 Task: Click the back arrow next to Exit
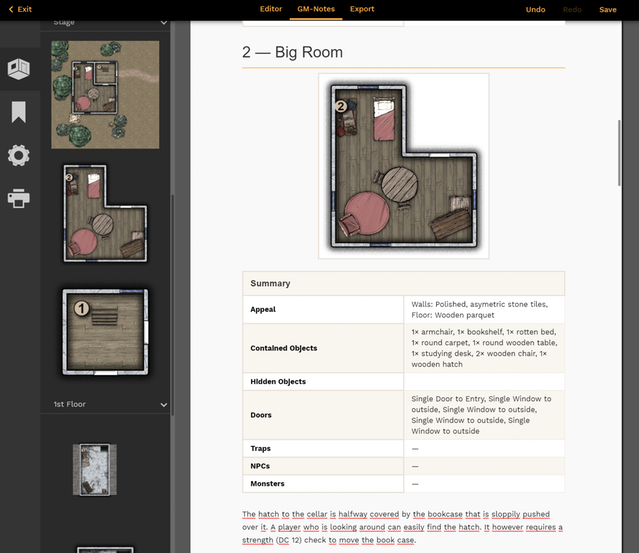pyautogui.click(x=11, y=9)
